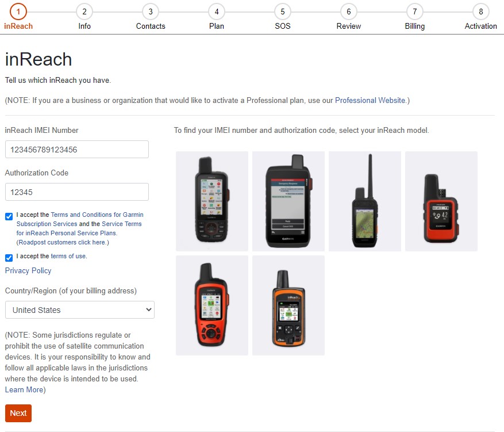Toggle the 'I accept the terms of use' checkbox

(9, 258)
